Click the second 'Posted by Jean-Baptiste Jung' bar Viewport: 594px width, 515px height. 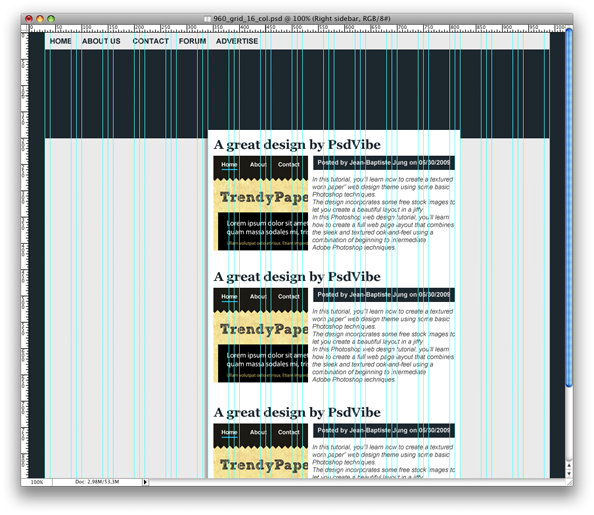(384, 294)
